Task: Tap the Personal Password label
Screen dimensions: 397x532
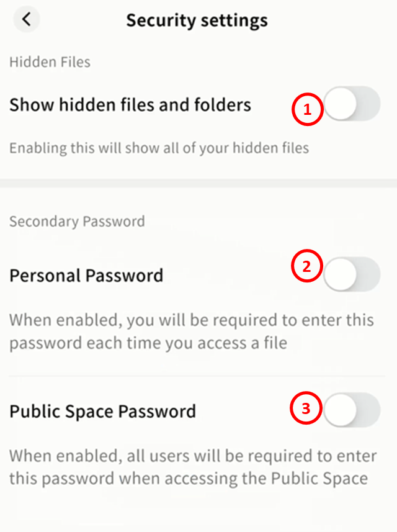Action: pyautogui.click(x=86, y=275)
